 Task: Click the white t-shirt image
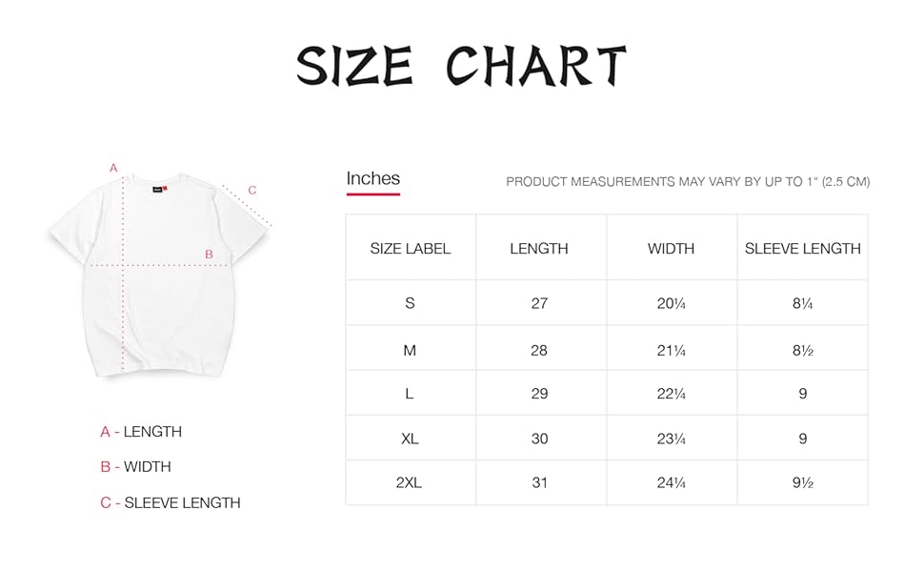[157, 276]
